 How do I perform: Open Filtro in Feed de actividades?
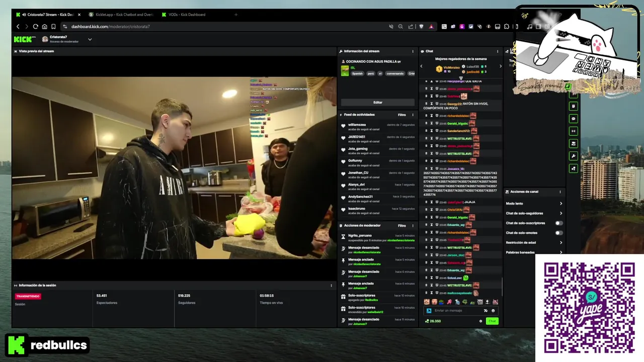[x=402, y=115]
